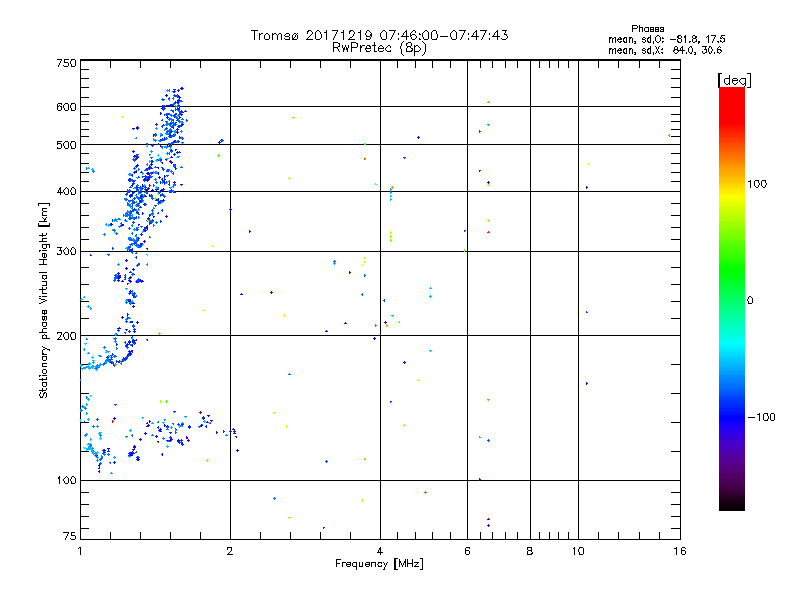This screenshot has height=600, width=800.
Task: Click the y-axis '100' tick label
Action: point(66,481)
